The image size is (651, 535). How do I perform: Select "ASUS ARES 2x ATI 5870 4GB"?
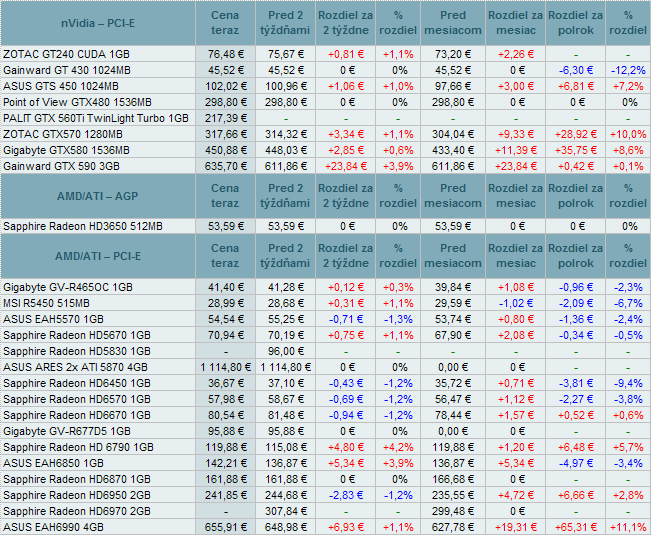pos(75,367)
